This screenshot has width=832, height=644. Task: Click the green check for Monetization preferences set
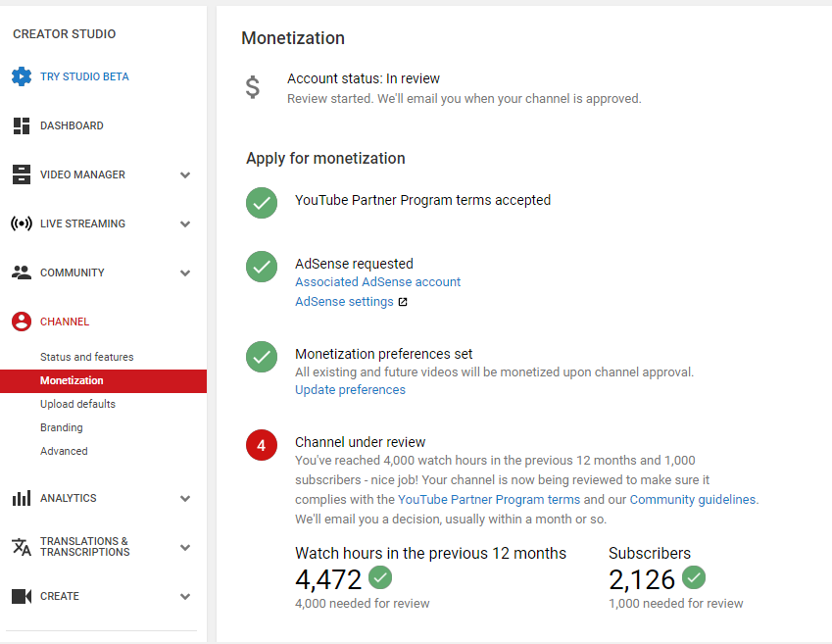click(262, 357)
